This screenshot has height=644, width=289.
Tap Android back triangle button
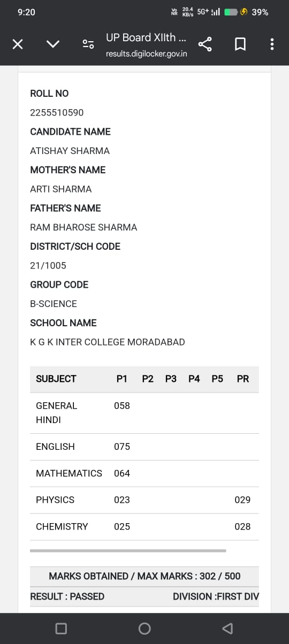point(227,628)
